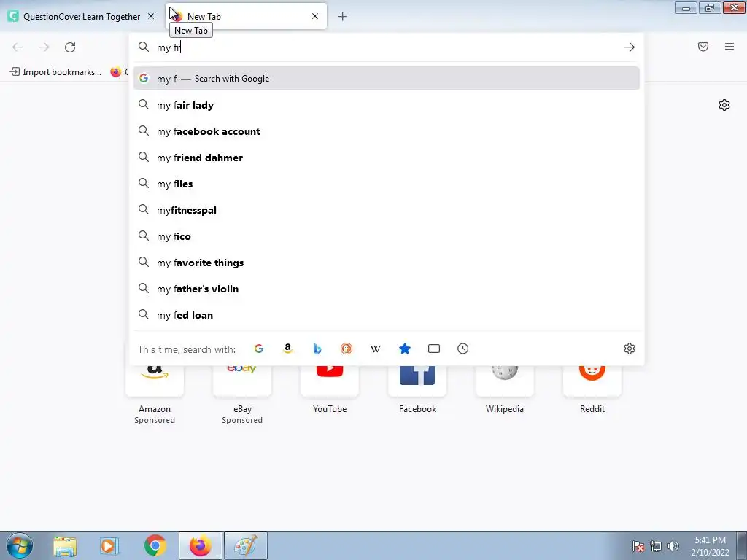747x560 pixels.
Task: Search open tabs using the tab icon
Action: click(434, 349)
